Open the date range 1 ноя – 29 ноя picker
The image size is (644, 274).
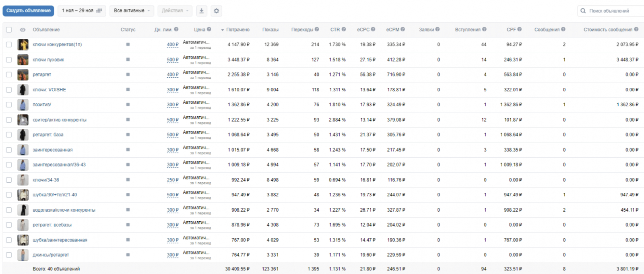coord(82,11)
